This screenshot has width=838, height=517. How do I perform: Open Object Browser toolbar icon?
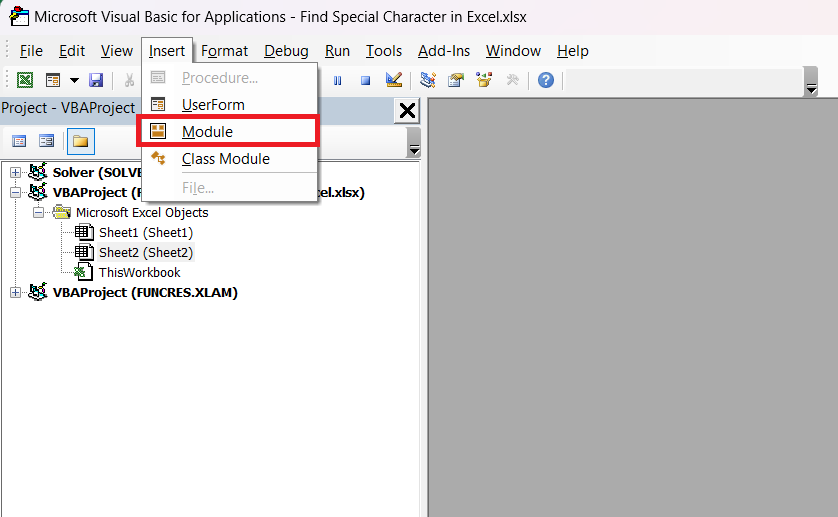point(484,80)
